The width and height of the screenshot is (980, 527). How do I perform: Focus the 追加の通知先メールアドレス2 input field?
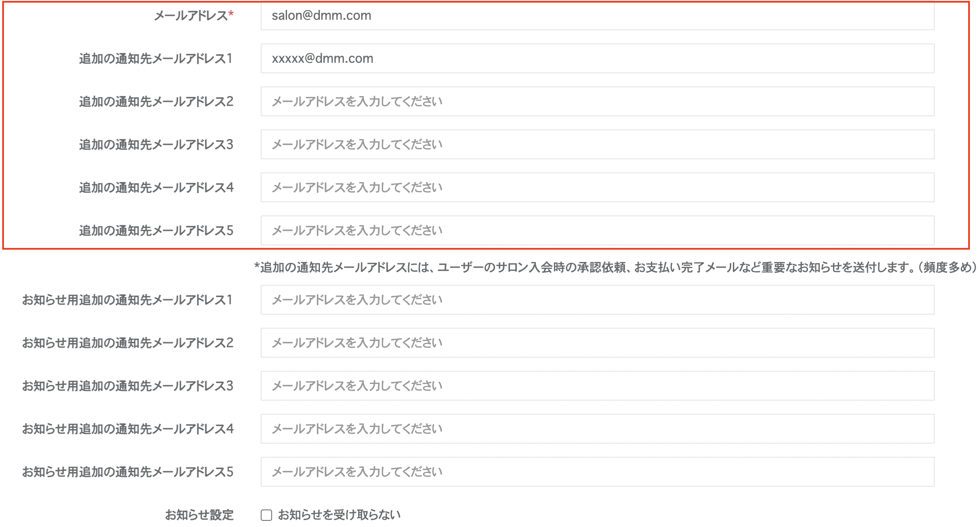point(597,101)
